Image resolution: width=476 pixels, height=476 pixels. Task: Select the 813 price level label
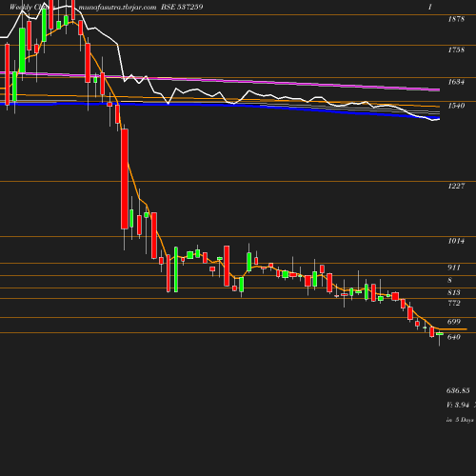pos(454,292)
